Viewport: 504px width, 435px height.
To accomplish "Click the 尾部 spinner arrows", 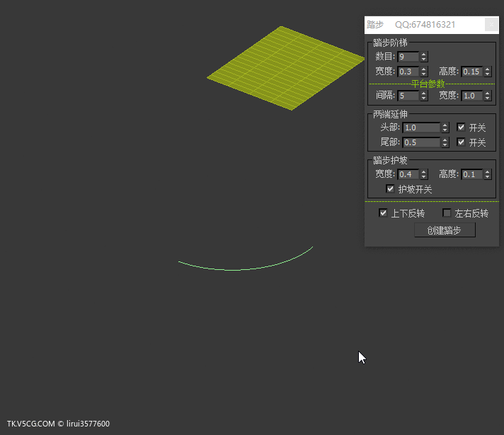I will click(445, 142).
